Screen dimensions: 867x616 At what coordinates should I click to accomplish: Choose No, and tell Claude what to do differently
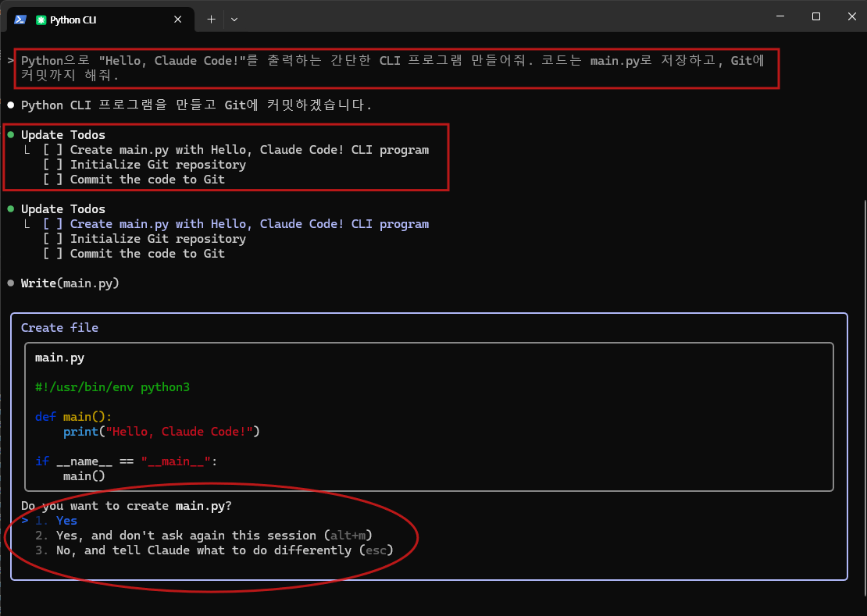214,550
